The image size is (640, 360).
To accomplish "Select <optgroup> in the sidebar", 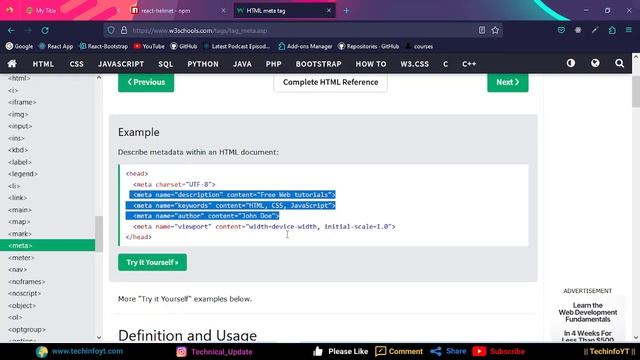I will (27, 329).
